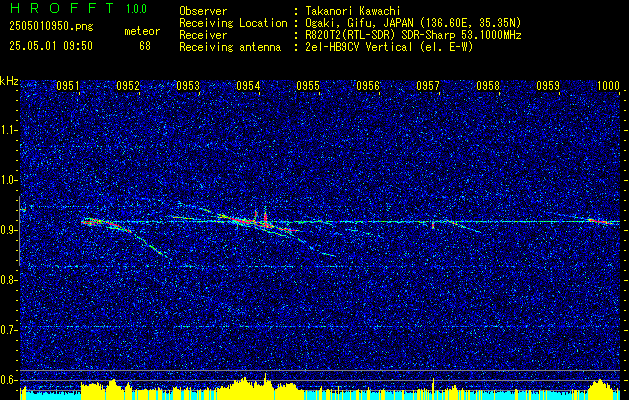Image resolution: width=629 pixels, height=400 pixels.
Task: Click the 1000 time marker
Action: pos(608,86)
